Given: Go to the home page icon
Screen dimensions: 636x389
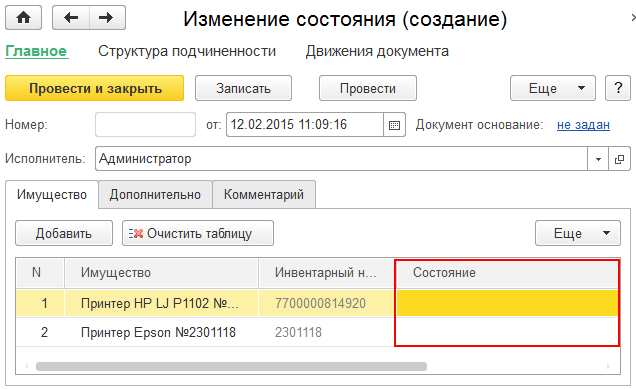Looking at the screenshot, I should click(x=24, y=18).
